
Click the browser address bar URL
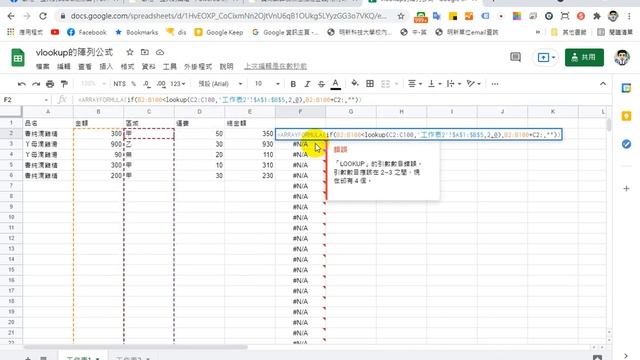pyautogui.click(x=229, y=16)
